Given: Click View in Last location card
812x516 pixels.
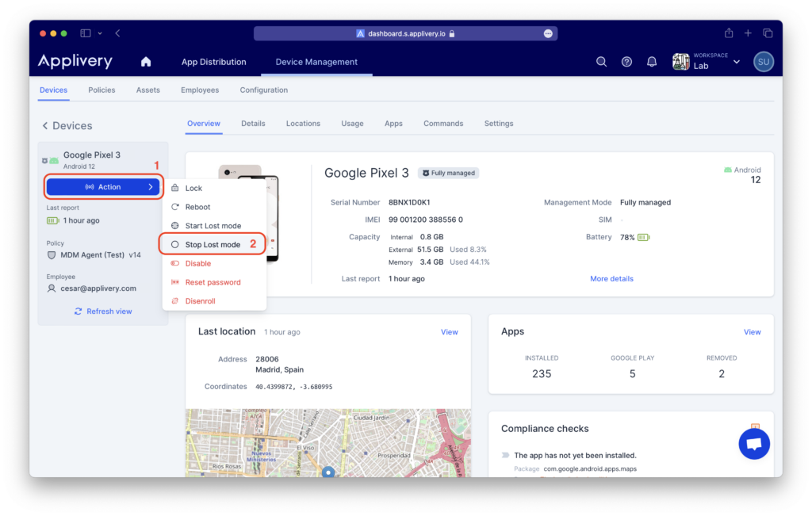Looking at the screenshot, I should [x=449, y=332].
